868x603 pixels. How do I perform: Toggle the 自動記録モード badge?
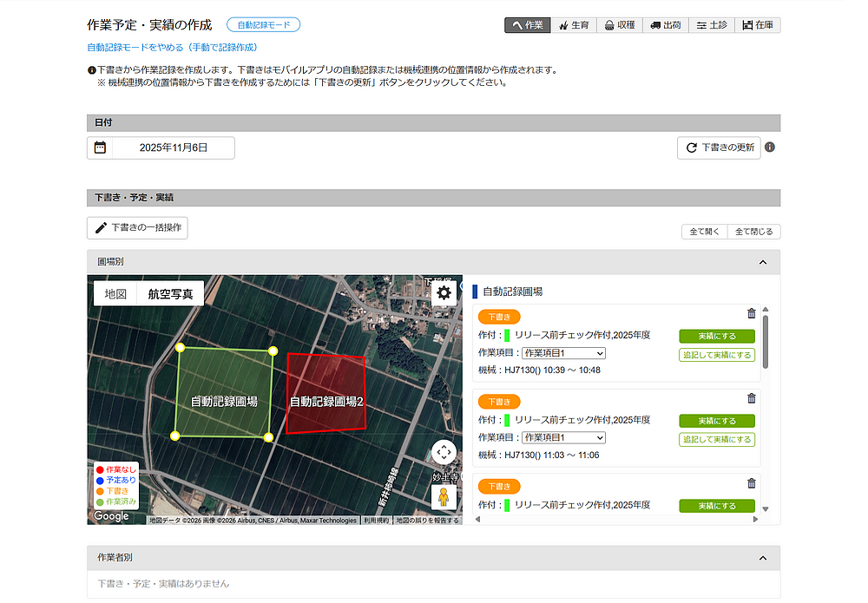[x=263, y=25]
